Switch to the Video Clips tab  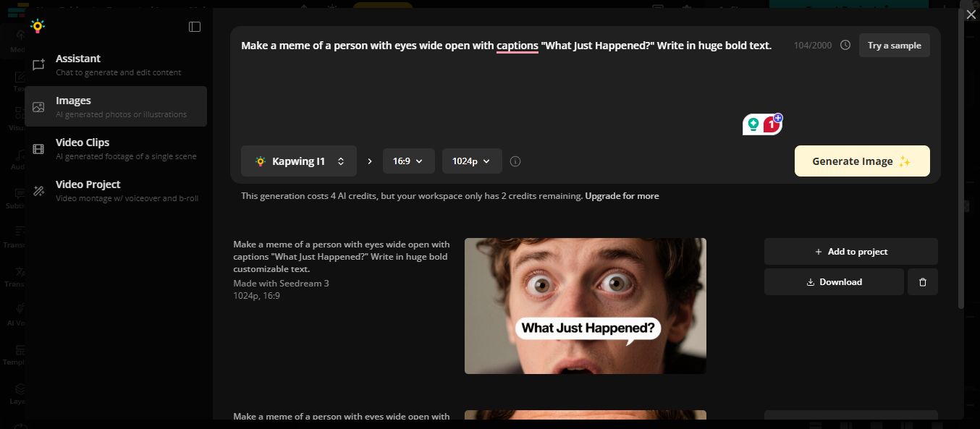click(x=82, y=148)
